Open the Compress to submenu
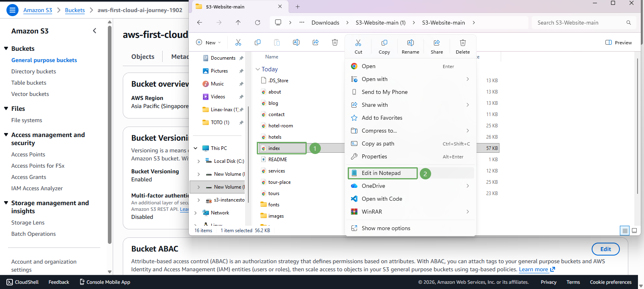This screenshot has height=289, width=644. tap(411, 131)
